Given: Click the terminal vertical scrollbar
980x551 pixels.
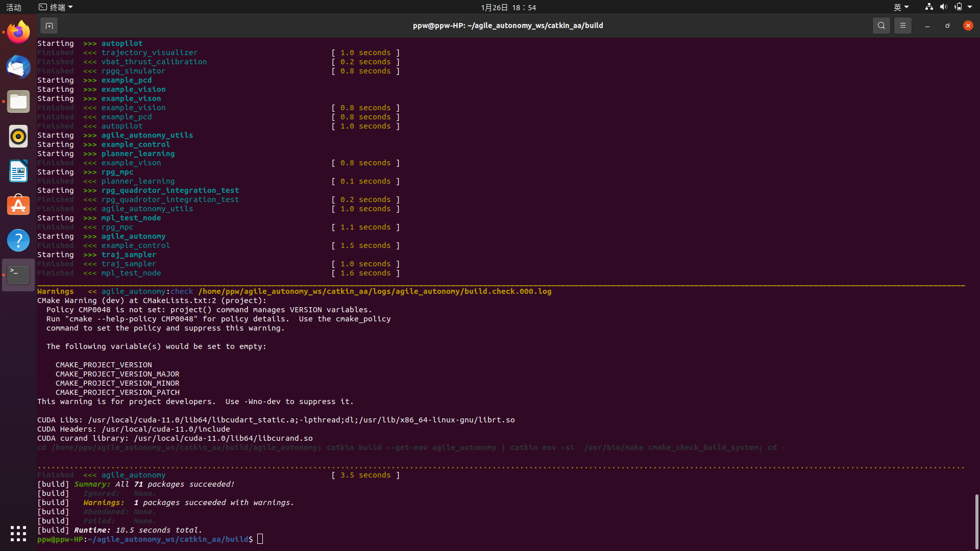Looking at the screenshot, I should click(976, 520).
